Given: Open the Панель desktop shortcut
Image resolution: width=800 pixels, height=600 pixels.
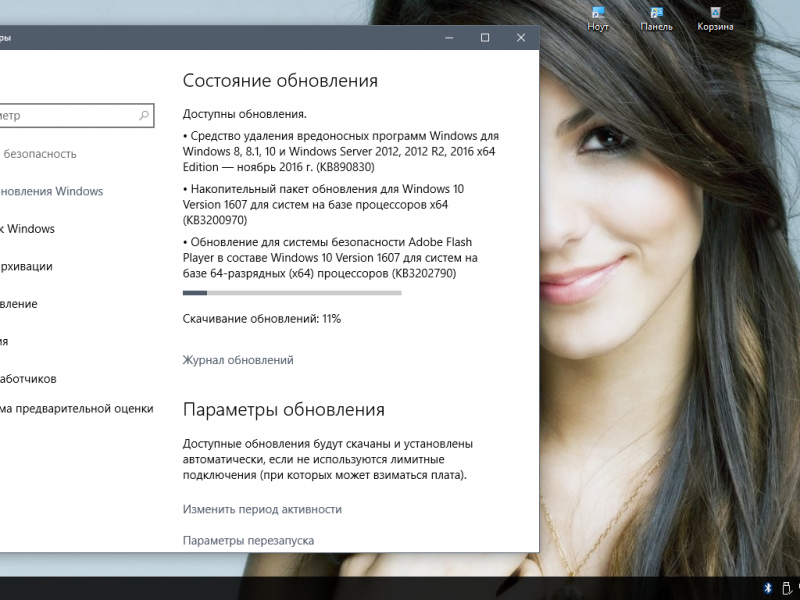Looking at the screenshot, I should (656, 19).
